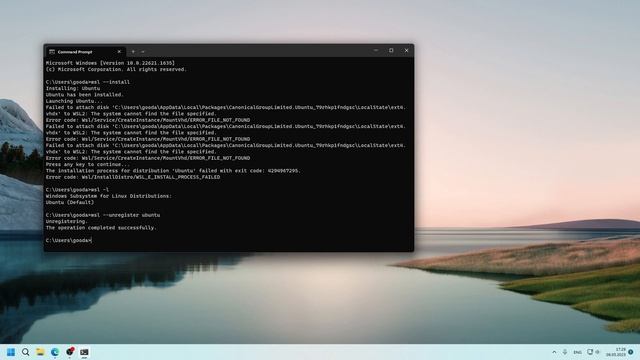Image resolution: width=640 pixels, height=360 pixels.
Task: Click the Microsoft Windows version line
Action: [110, 63]
